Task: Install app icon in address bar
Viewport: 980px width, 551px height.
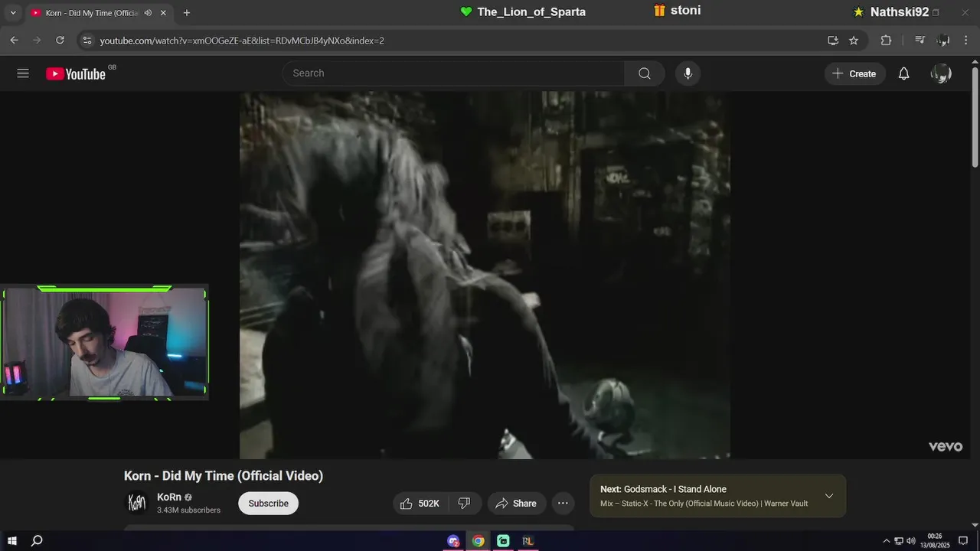Action: [833, 41]
